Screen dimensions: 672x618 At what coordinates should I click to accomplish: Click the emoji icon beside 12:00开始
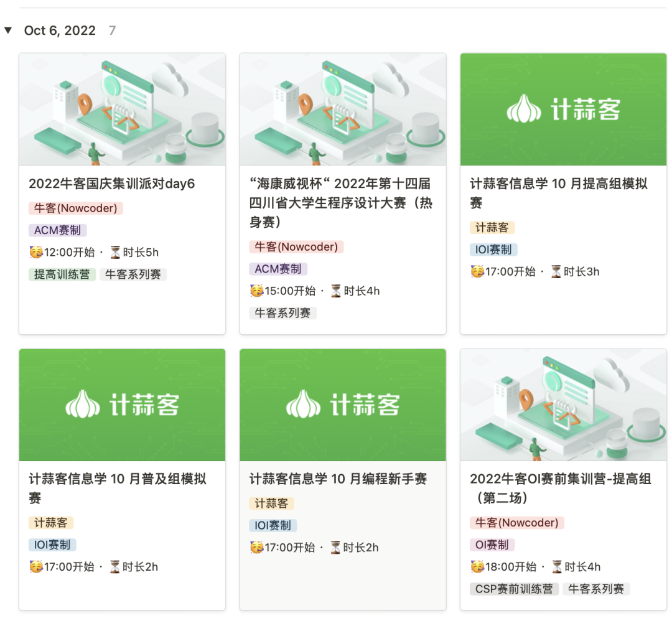click(36, 252)
